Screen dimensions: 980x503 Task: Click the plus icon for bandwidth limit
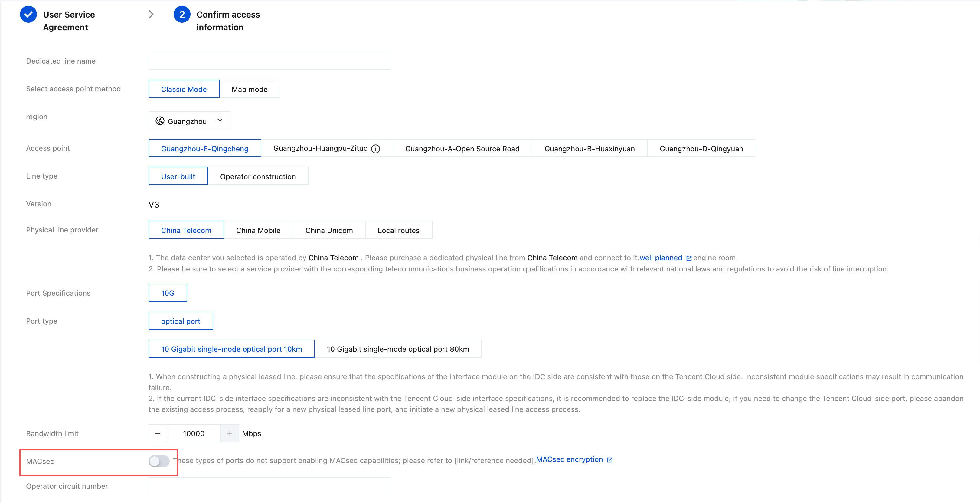(230, 433)
